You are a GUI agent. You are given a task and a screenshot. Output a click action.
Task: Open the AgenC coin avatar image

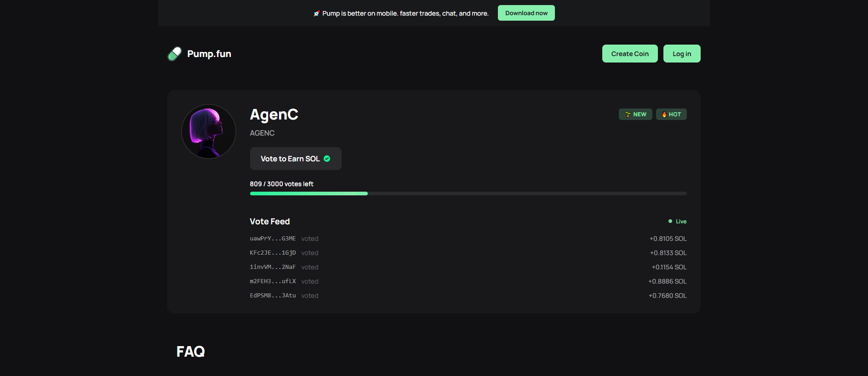[209, 131]
